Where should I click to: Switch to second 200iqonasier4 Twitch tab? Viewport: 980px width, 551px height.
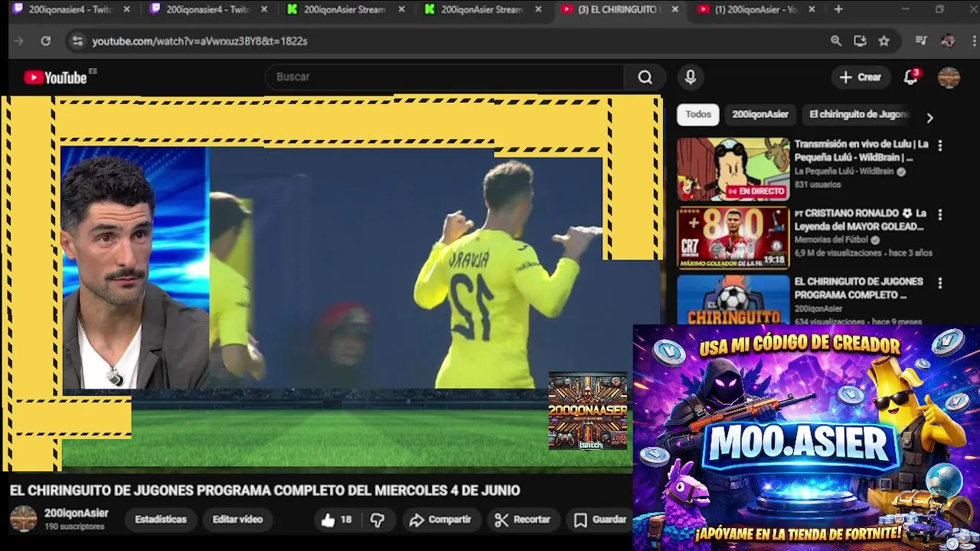point(207,9)
